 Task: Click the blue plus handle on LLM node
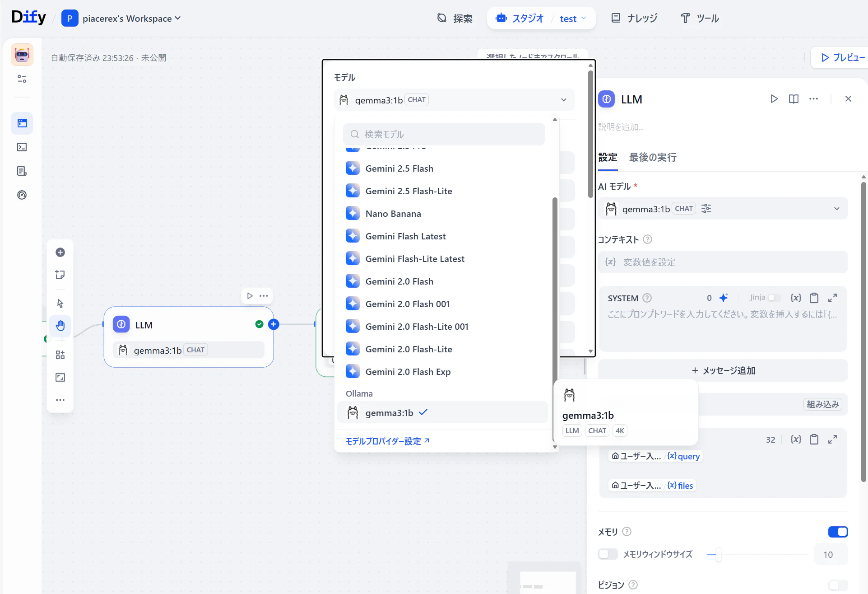click(x=274, y=324)
